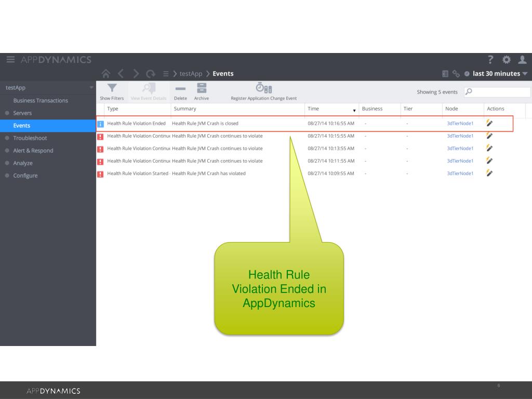
Task: Open 3dTierNode1 link on the 10:16:55 AM row
Action: pyautogui.click(x=460, y=124)
